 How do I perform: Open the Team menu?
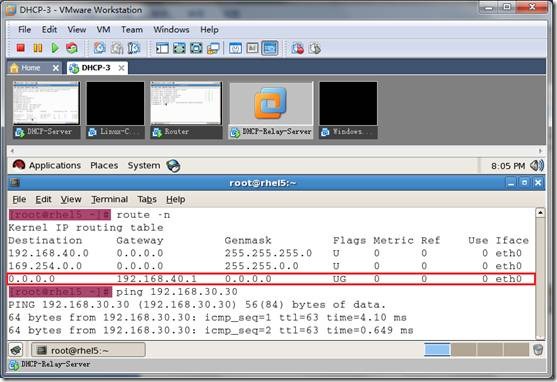point(132,29)
